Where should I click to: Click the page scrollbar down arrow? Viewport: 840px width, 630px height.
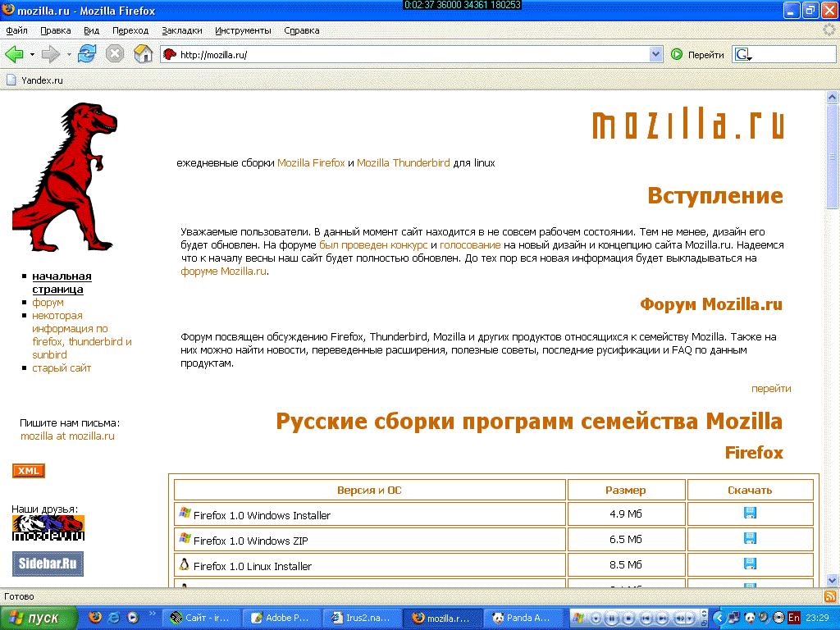pos(832,580)
